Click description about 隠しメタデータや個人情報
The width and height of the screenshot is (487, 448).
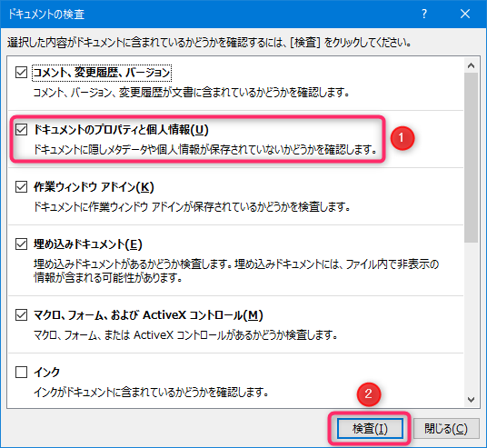tap(205, 149)
